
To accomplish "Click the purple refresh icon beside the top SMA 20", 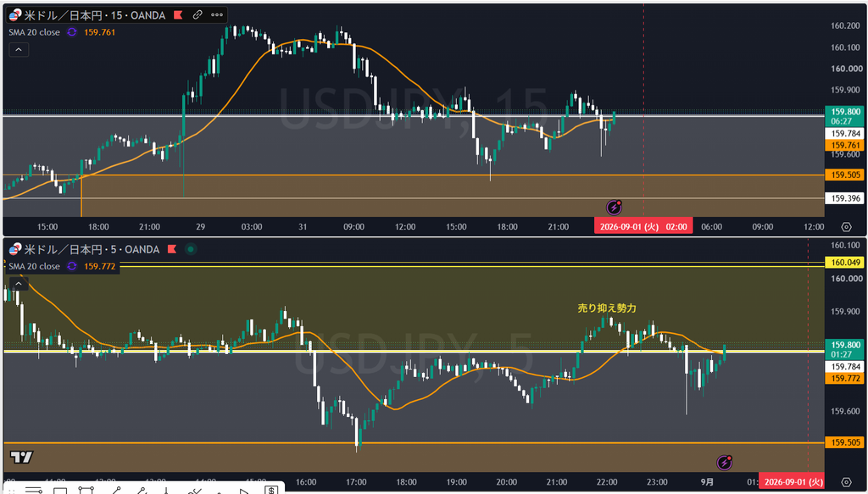I will point(72,32).
